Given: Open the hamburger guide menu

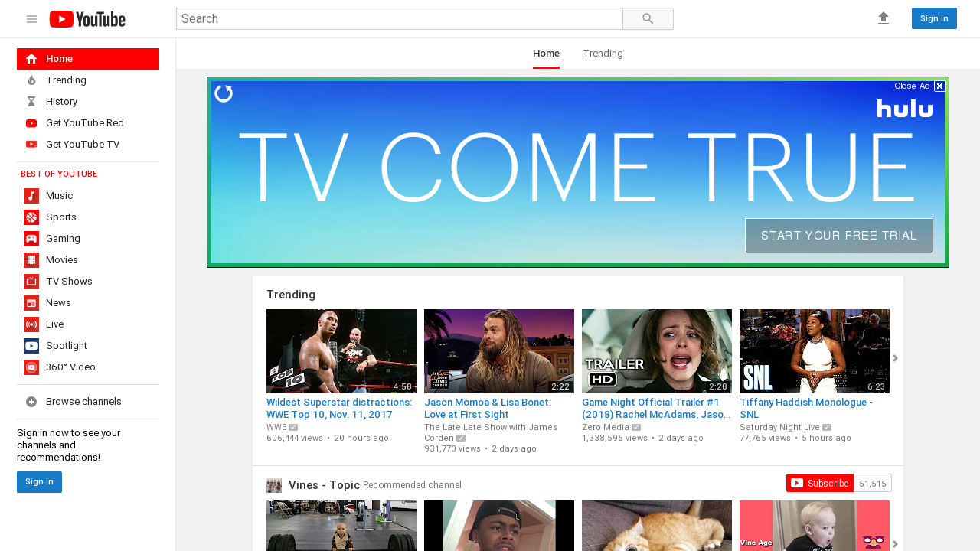Looking at the screenshot, I should [31, 19].
